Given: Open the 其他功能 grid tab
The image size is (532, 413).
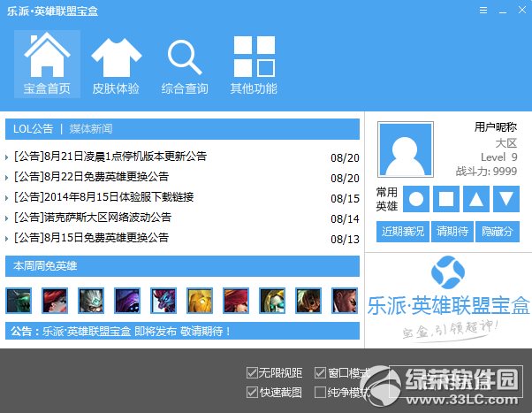Looking at the screenshot, I should coord(254,65).
